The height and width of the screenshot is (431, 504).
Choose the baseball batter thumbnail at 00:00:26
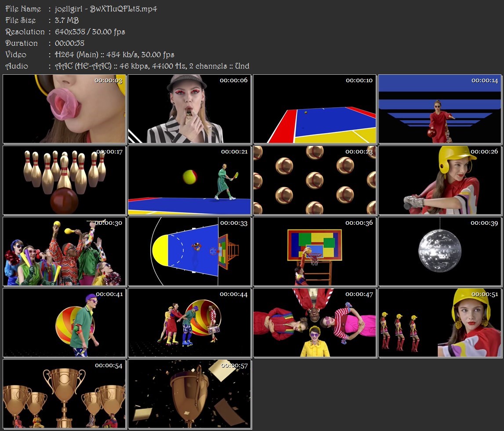point(440,180)
